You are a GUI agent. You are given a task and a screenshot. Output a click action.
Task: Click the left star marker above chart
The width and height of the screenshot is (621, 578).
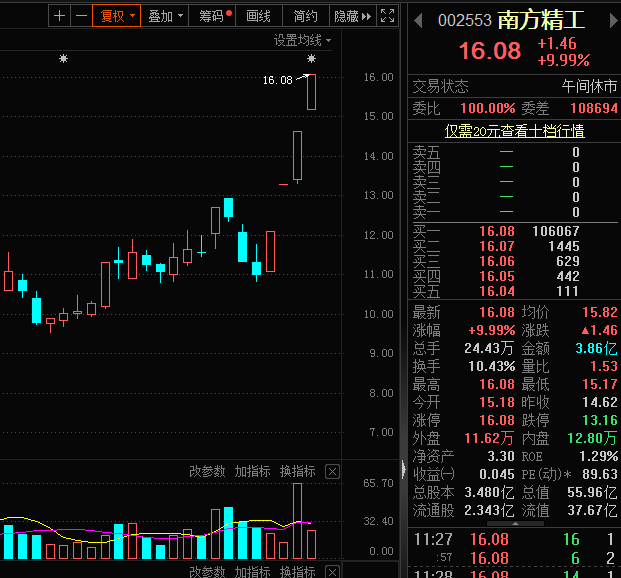[x=64, y=60]
